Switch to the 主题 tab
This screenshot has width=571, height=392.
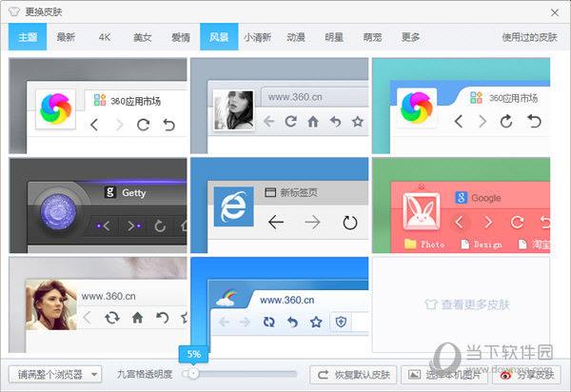[28, 37]
